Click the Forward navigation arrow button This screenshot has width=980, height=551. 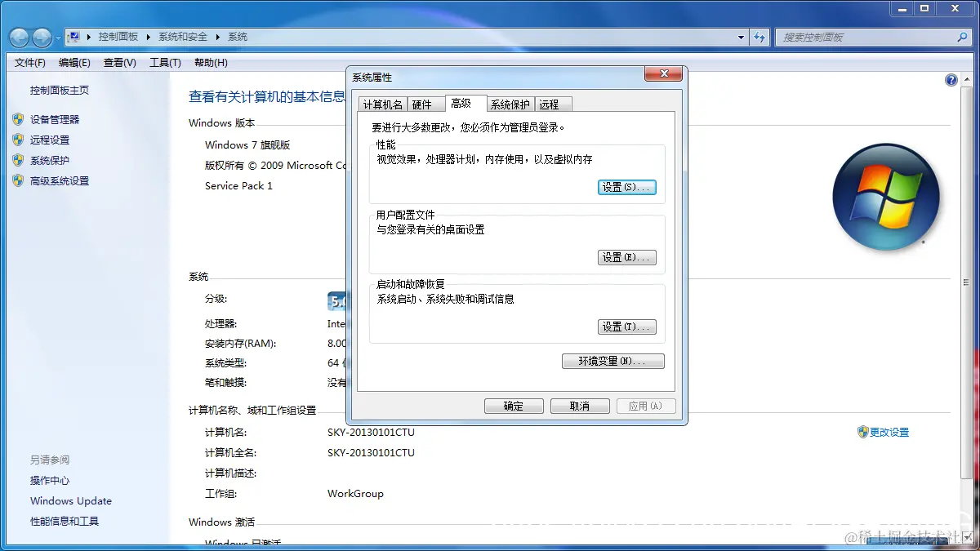42,38
